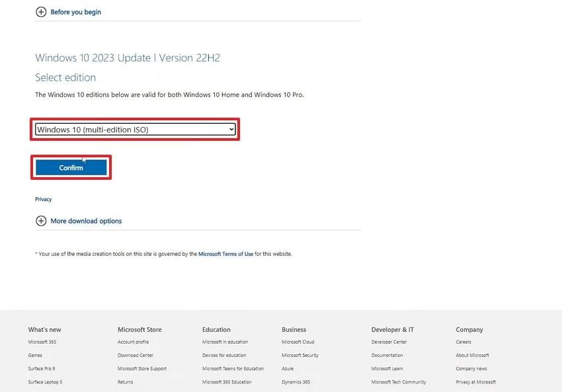The image size is (562, 392).
Task: Go to the Download Center link
Action: [x=136, y=355]
